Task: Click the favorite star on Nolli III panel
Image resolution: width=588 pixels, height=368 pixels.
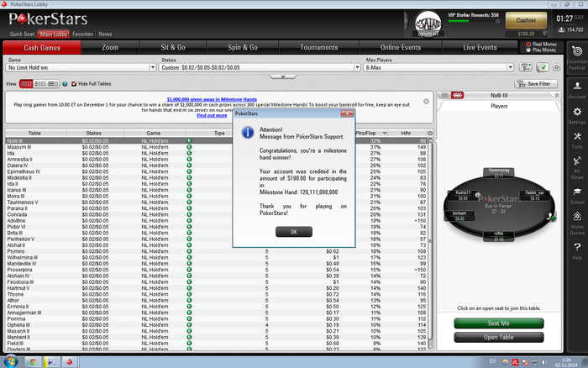Action: [557, 95]
